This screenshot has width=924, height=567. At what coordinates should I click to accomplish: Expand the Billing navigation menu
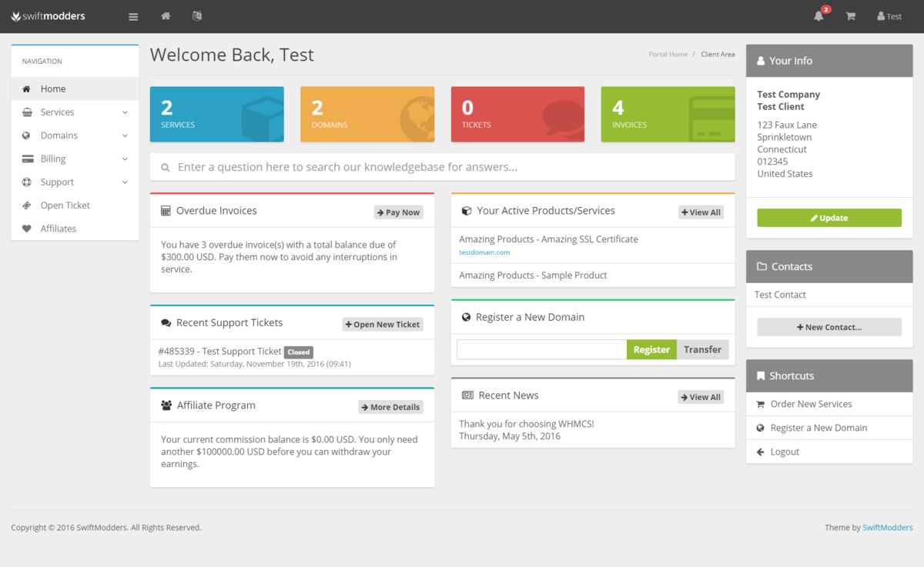click(x=75, y=159)
